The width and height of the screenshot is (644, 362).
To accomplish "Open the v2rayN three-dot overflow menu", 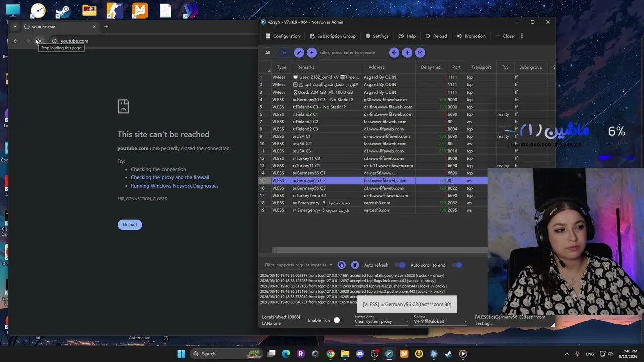I will 522,36.
